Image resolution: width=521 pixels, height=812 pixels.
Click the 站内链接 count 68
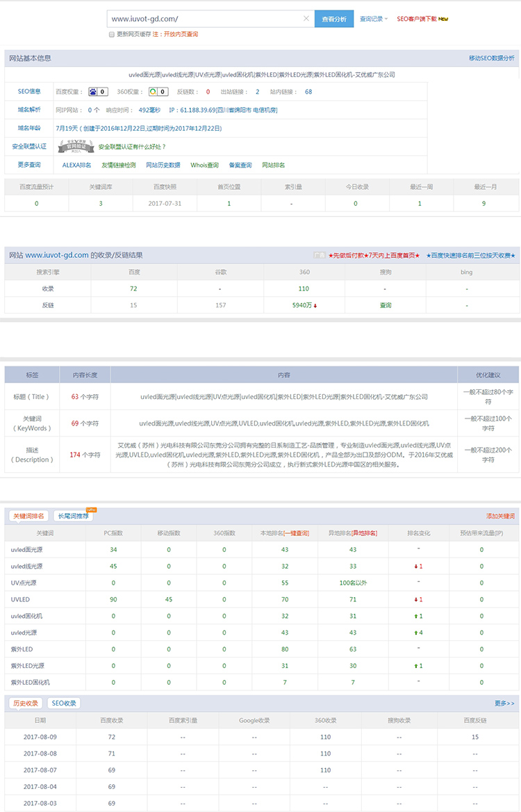(308, 92)
